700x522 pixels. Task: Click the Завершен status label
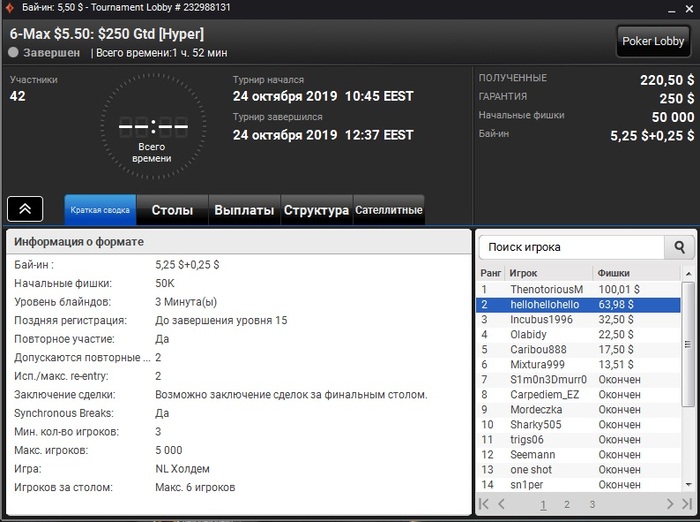(x=51, y=53)
